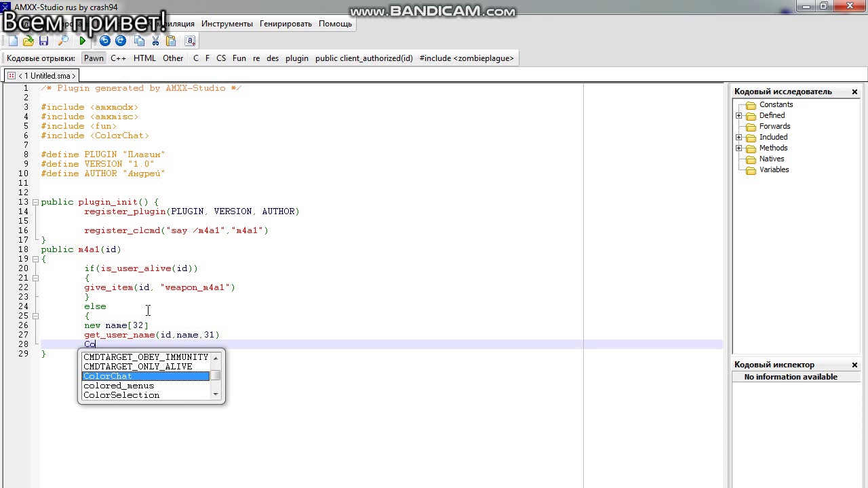Expand the Included tree node
Viewport: 868px width, 488px height.
click(x=738, y=138)
